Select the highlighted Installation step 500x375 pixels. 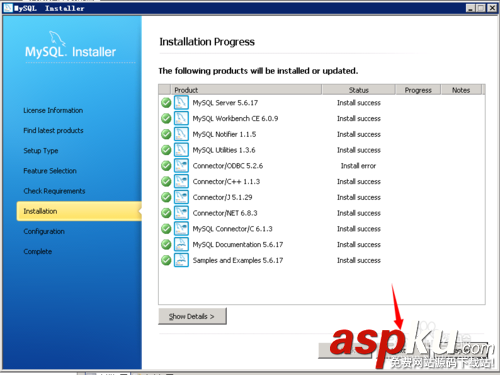coord(79,211)
